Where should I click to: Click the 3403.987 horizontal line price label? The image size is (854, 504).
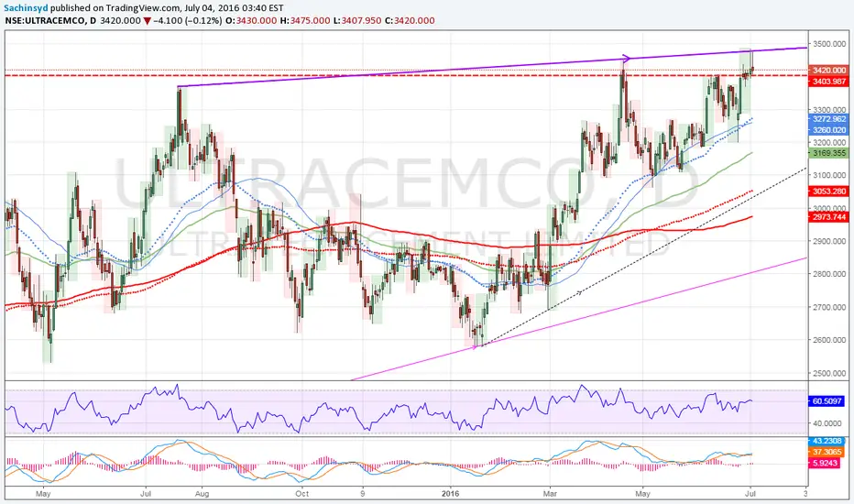pyautogui.click(x=829, y=82)
